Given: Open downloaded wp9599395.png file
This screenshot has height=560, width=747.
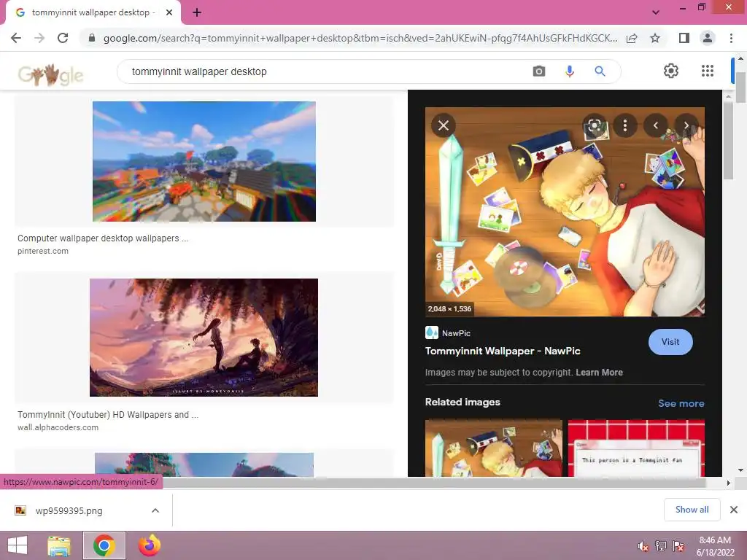Looking at the screenshot, I should click(x=69, y=511).
